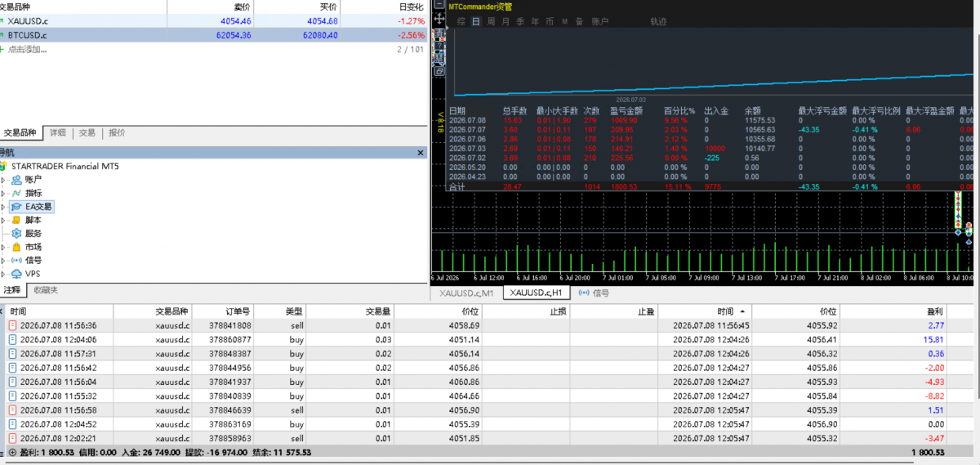The height and width of the screenshot is (465, 980).
Task: Expand the 账户 tree node
Action: tap(4, 179)
